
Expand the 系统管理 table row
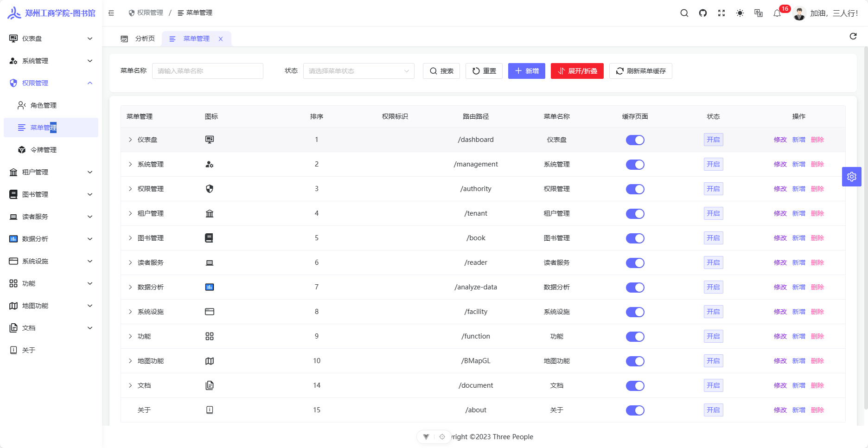click(130, 164)
